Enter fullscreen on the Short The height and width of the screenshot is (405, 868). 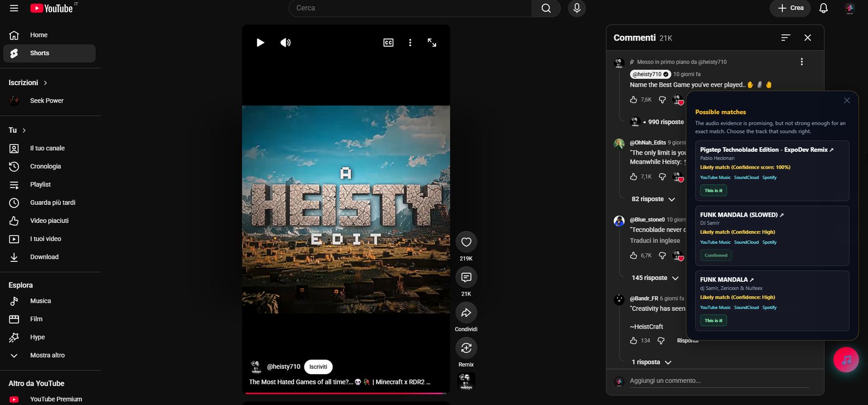(x=432, y=42)
